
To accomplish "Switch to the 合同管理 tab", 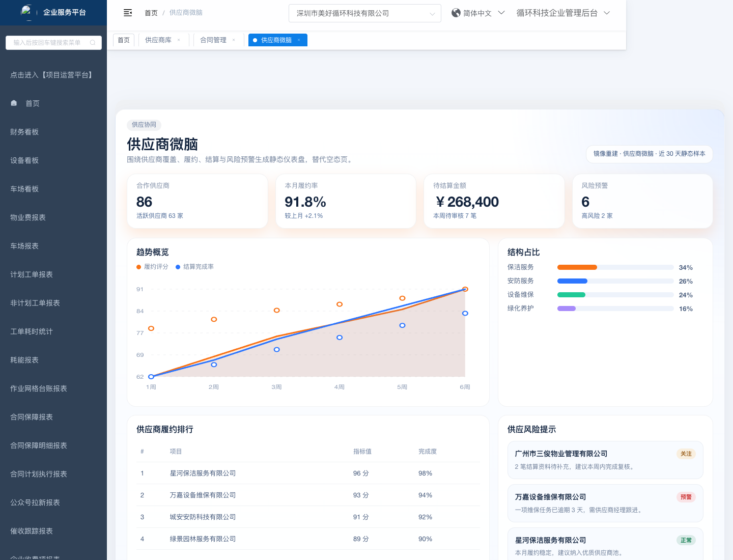I will point(213,40).
